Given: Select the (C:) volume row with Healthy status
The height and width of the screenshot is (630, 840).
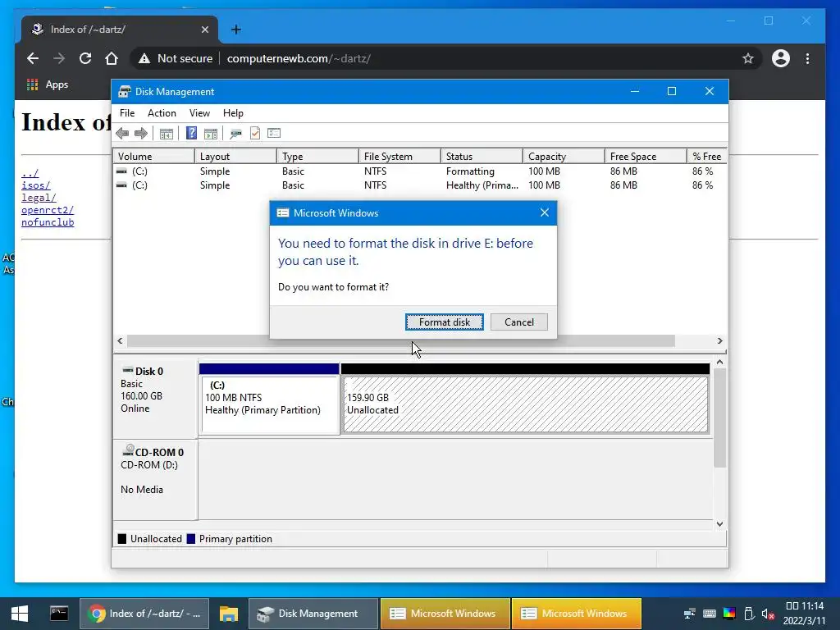Looking at the screenshot, I should click(x=419, y=185).
